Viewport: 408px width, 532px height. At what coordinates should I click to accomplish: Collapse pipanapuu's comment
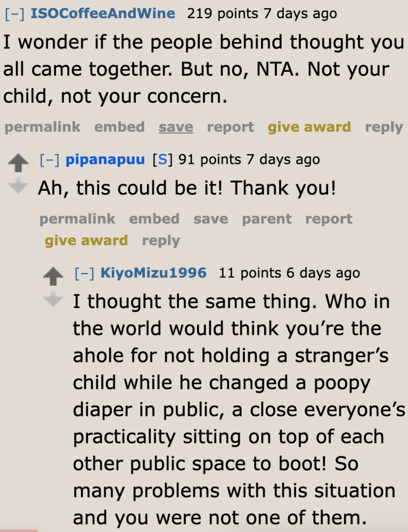coord(49,159)
